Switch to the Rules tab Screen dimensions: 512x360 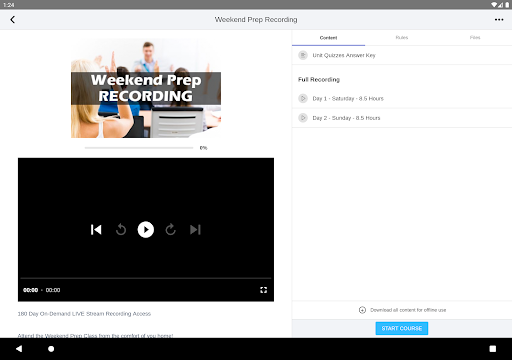pos(402,38)
